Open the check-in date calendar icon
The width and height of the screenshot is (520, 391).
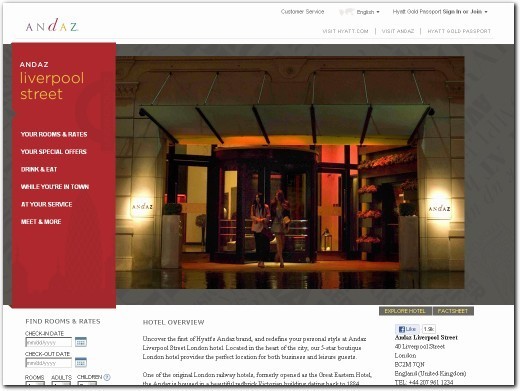(81, 342)
